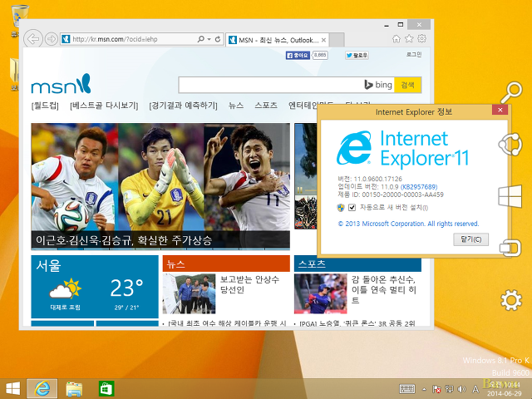This screenshot has height=399, width=532.
Task: Click the yellow 검색 search button
Action: 407,85
